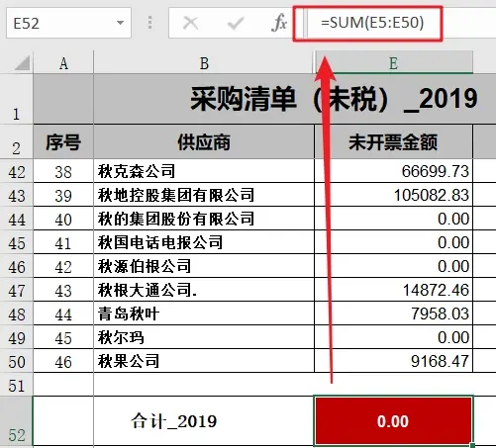Select column E header
This screenshot has height=448, width=496.
coord(394,63)
